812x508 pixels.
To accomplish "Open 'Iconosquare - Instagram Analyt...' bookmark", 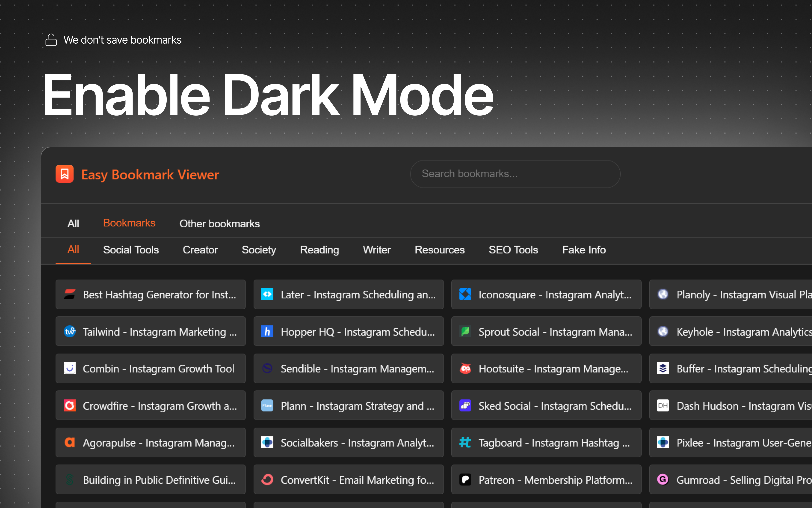I will [546, 294].
